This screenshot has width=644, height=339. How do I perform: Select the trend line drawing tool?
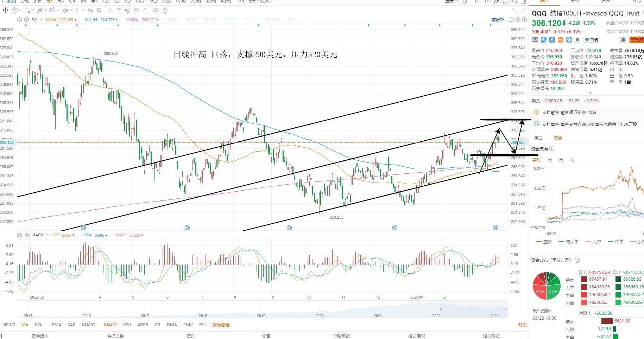14,10
